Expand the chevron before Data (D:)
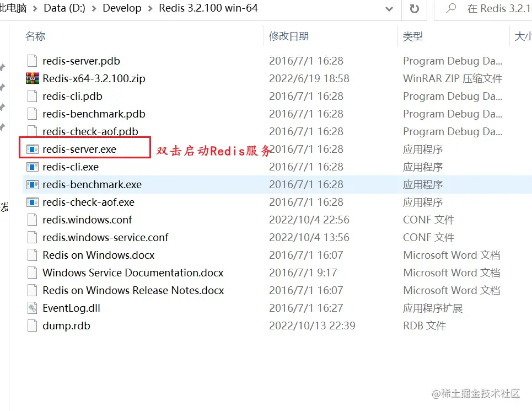 [x=35, y=8]
